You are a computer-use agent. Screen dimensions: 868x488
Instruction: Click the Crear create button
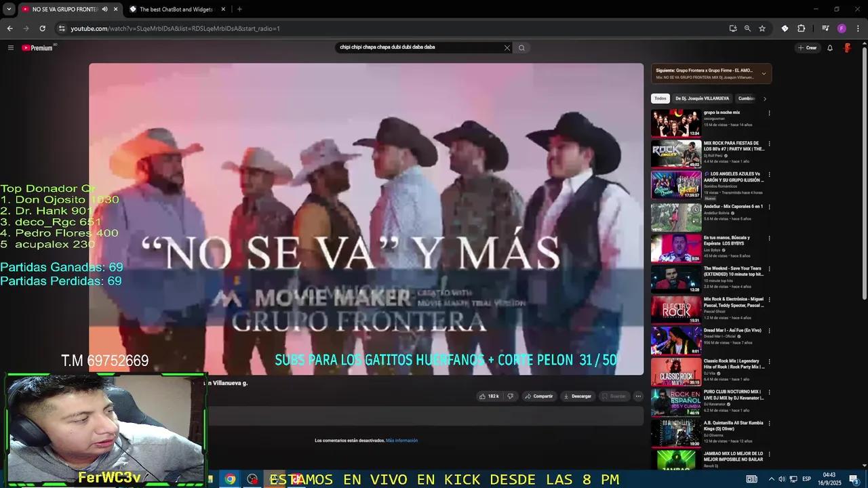[x=807, y=47]
